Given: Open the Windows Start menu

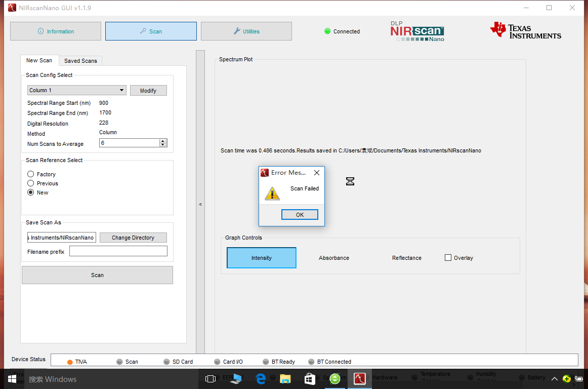Looking at the screenshot, I should coord(12,378).
